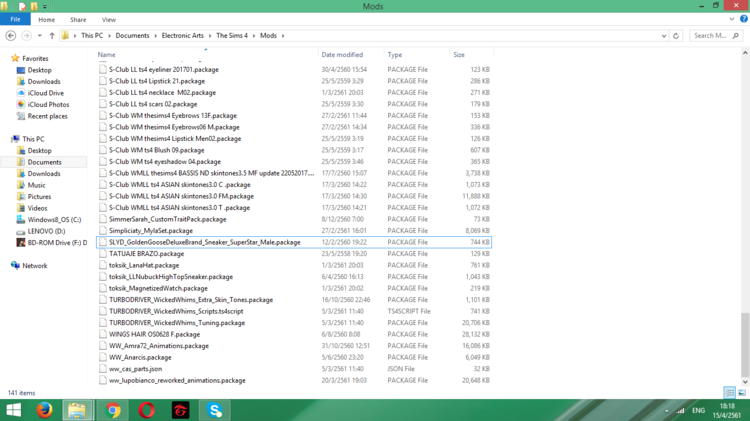Open Windows Help question mark icon
Image resolution: width=750 pixels, height=421 pixels.
tap(744, 19)
